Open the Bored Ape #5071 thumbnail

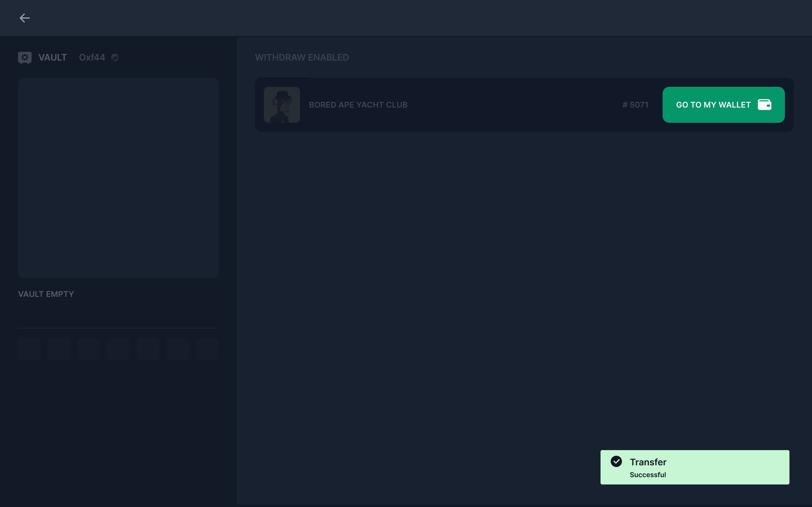[x=281, y=104]
